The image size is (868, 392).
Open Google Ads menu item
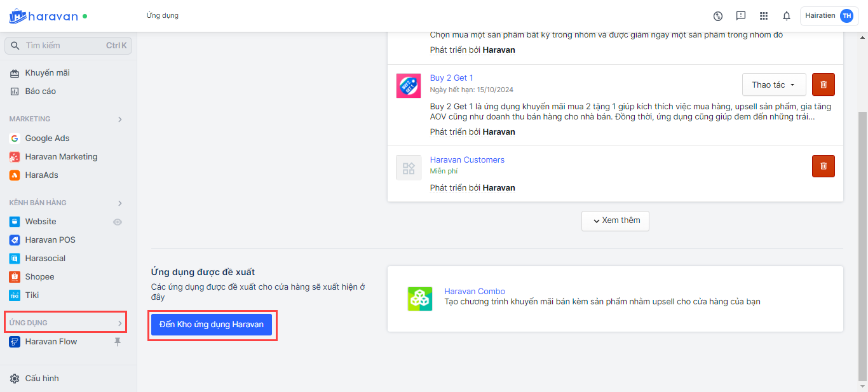(x=48, y=139)
